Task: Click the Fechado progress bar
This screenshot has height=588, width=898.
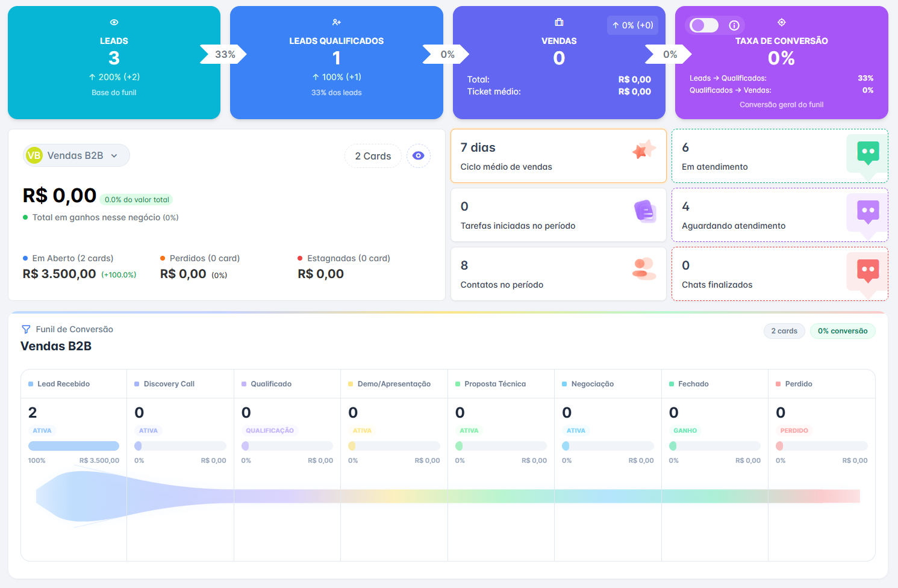Action: coord(715,446)
